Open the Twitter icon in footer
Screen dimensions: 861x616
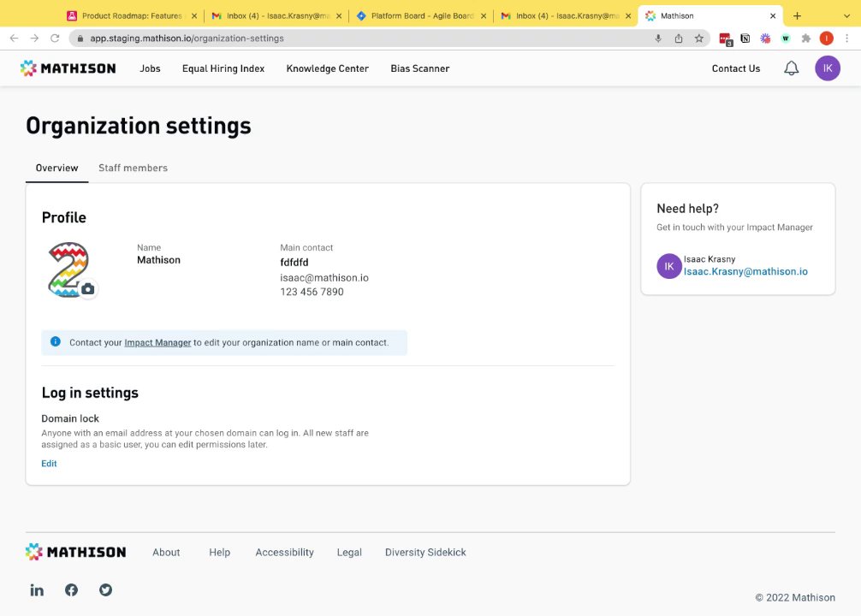pyautogui.click(x=105, y=589)
